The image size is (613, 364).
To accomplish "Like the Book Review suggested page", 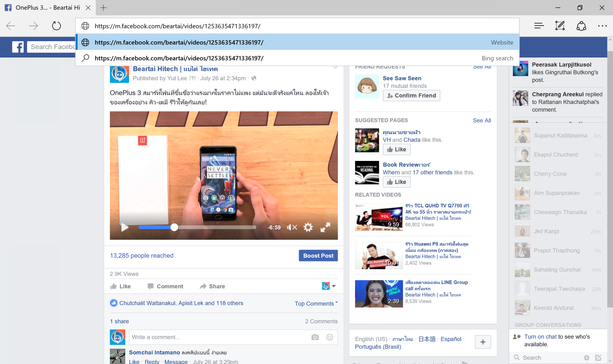I will [397, 182].
